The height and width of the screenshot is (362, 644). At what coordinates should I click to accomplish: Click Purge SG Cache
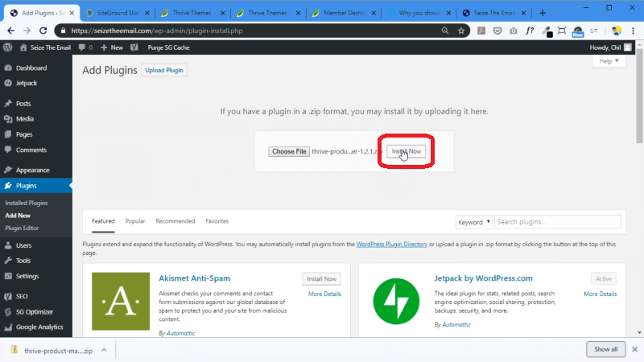click(x=168, y=47)
